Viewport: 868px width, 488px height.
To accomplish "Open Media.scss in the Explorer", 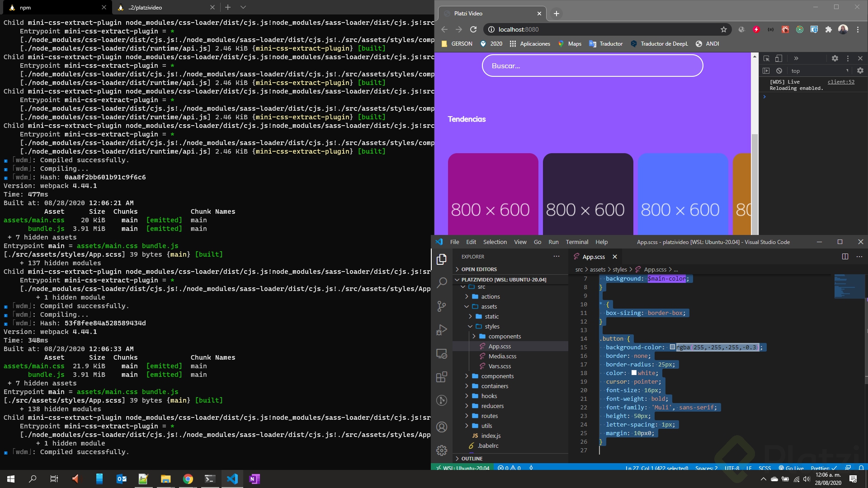I will click(x=511, y=357).
